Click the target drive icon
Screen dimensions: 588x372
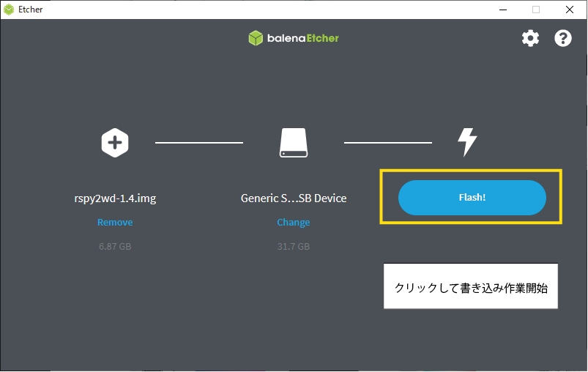point(294,143)
